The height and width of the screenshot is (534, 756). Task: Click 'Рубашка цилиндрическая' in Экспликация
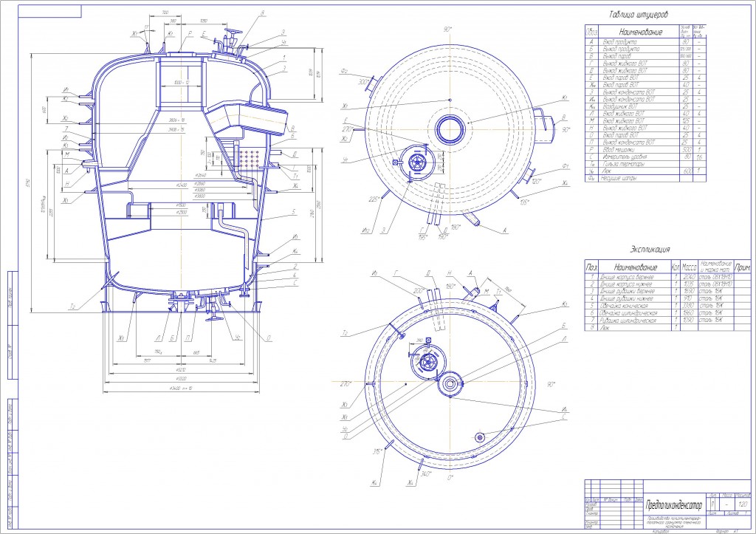[628, 321]
